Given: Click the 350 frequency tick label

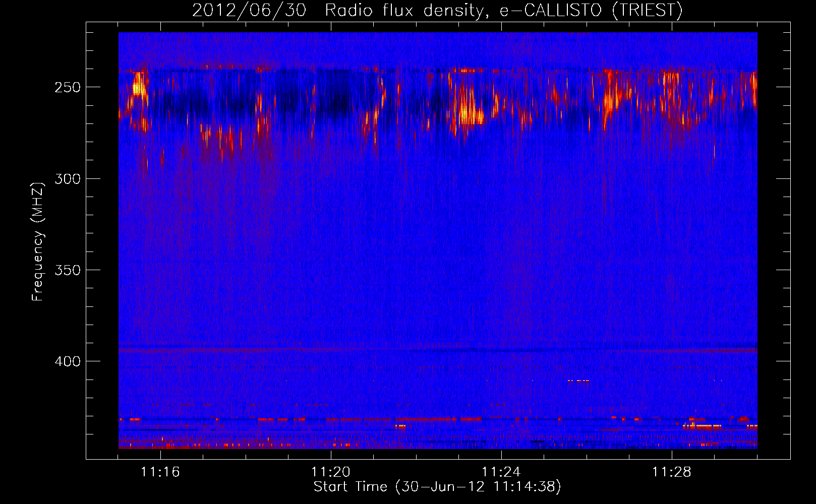Looking at the screenshot, I should (x=68, y=270).
